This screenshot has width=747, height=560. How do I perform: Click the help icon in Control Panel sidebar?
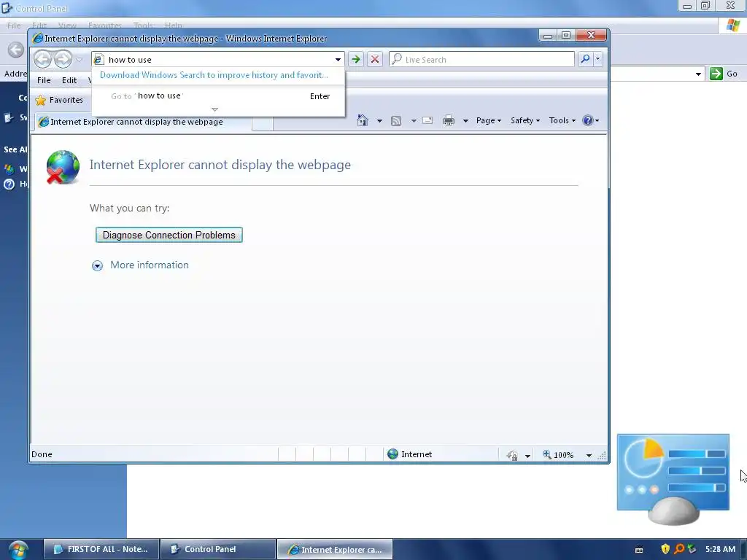[9, 184]
